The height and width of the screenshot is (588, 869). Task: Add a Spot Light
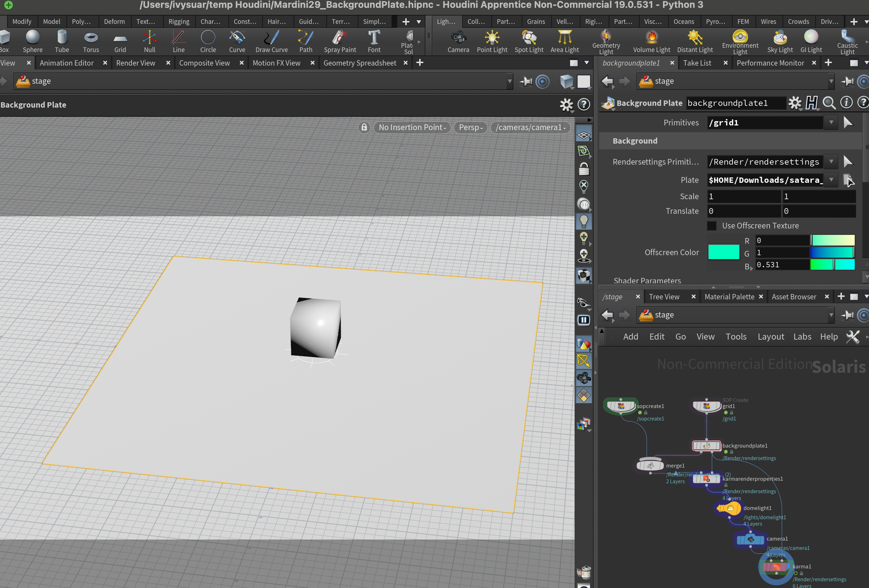(529, 41)
